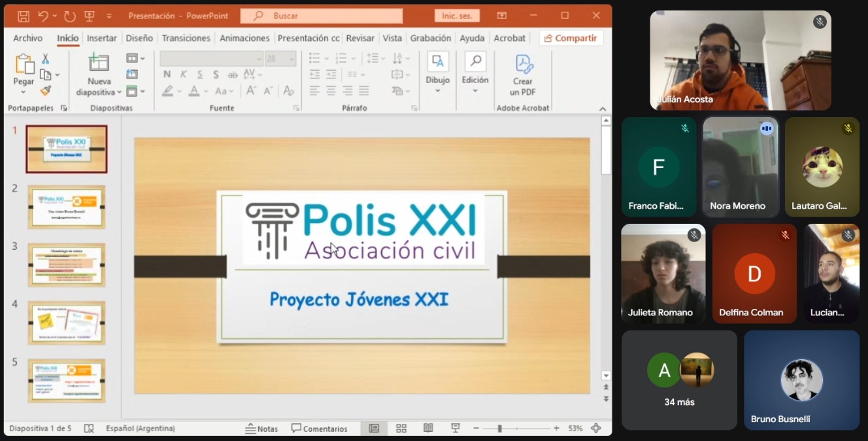Click the Compartir button
868x441 pixels.
(571, 38)
